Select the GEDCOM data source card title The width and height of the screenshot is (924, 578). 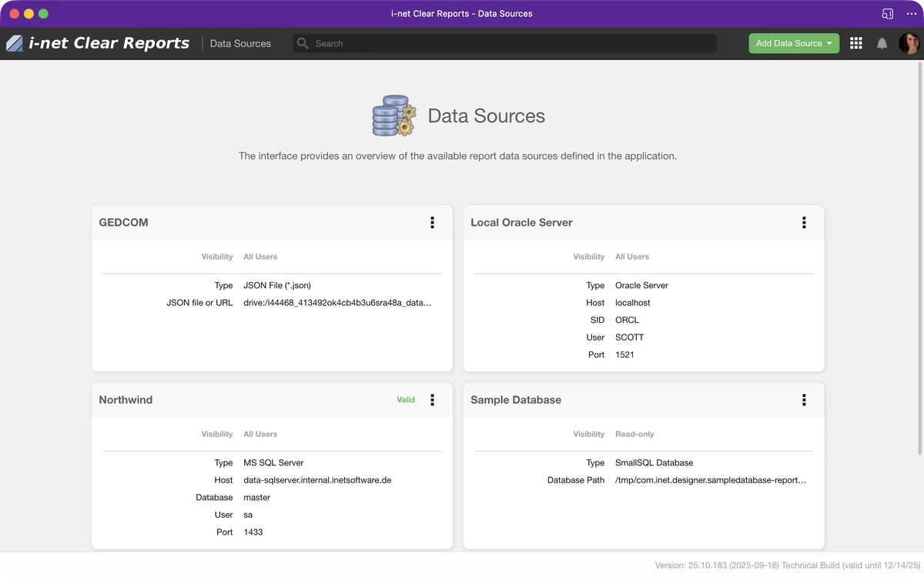[x=123, y=223]
